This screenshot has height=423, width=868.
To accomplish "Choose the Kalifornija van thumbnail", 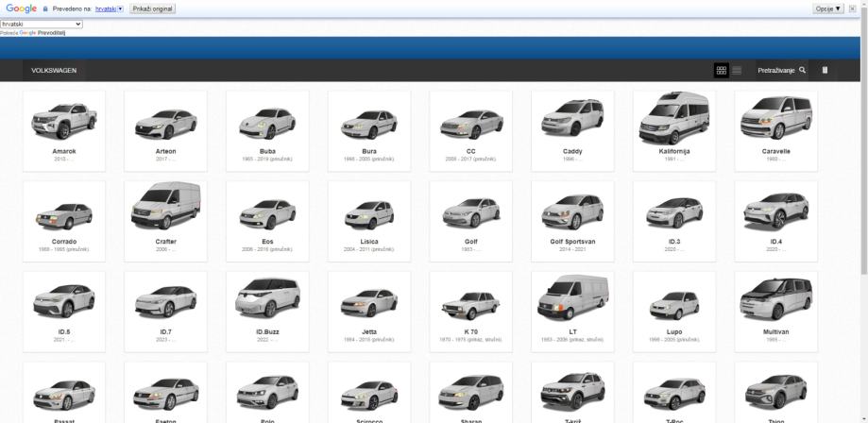I will [x=674, y=118].
